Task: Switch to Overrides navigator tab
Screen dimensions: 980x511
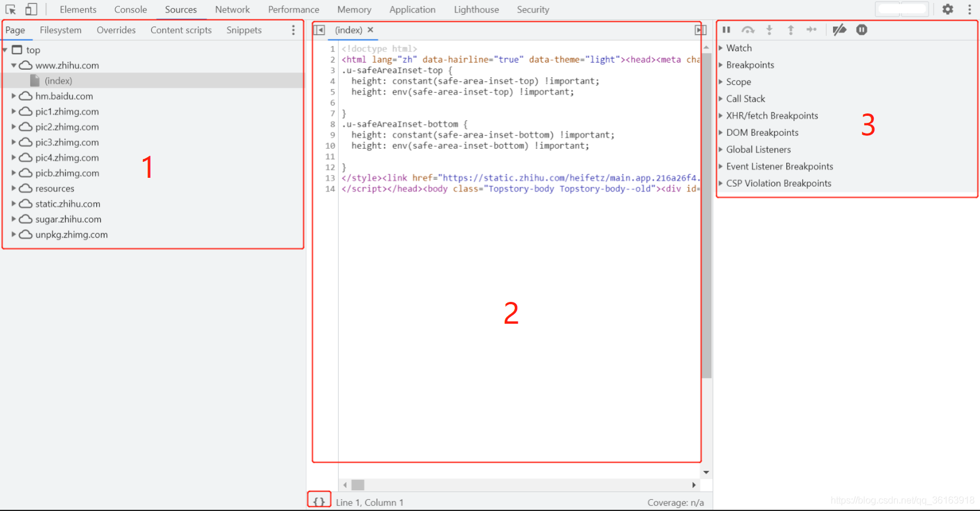Action: coord(116,30)
